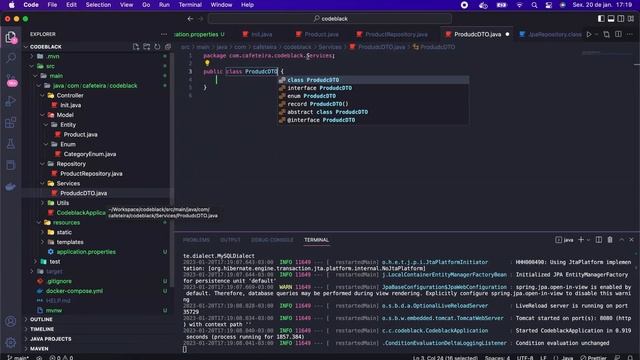This screenshot has height=360, width=640.
Task: Add a new terminal with plus
Action: (581, 240)
